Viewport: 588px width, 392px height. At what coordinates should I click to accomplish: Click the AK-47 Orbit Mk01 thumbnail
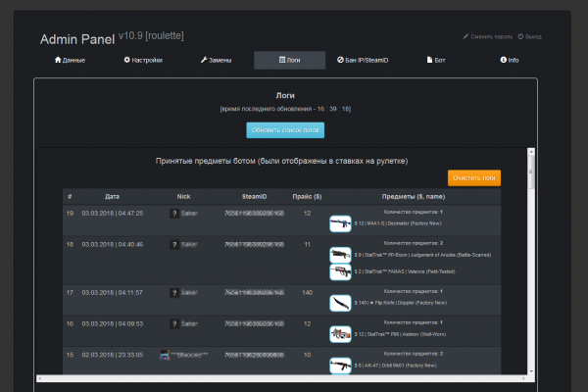click(340, 365)
